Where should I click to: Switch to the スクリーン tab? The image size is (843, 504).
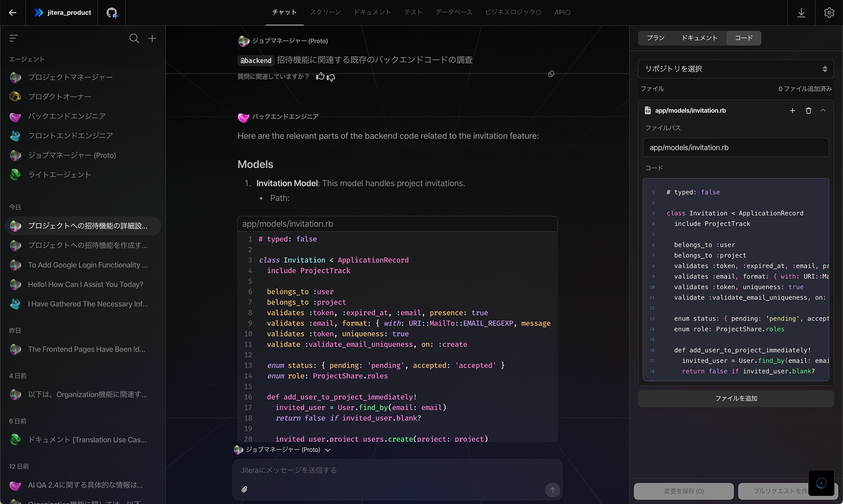[x=325, y=12]
